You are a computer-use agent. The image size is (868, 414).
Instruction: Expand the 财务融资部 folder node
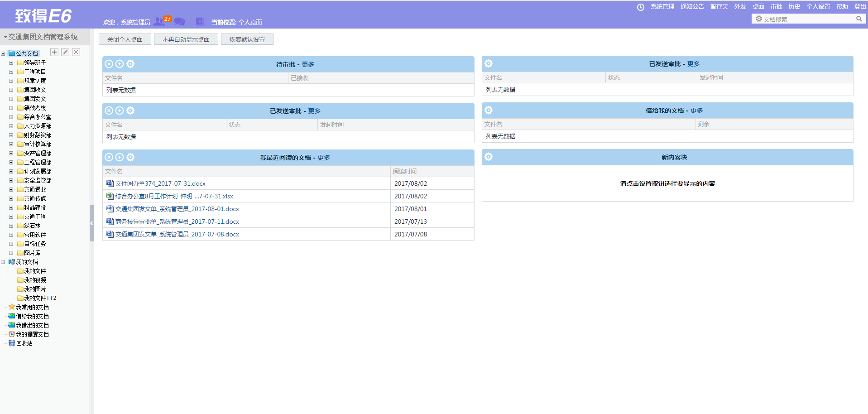tap(11, 135)
